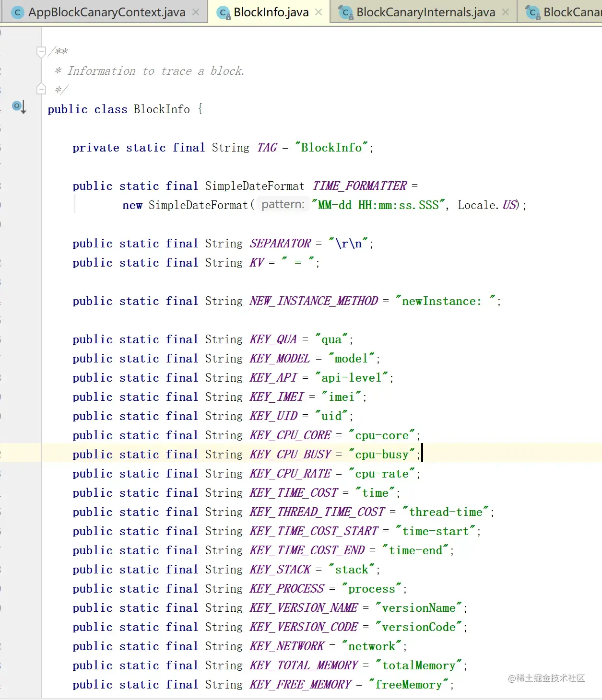This screenshot has width=602, height=700.
Task: Close the BlockInfo.java tab with its X icon
Action: pyautogui.click(x=319, y=12)
